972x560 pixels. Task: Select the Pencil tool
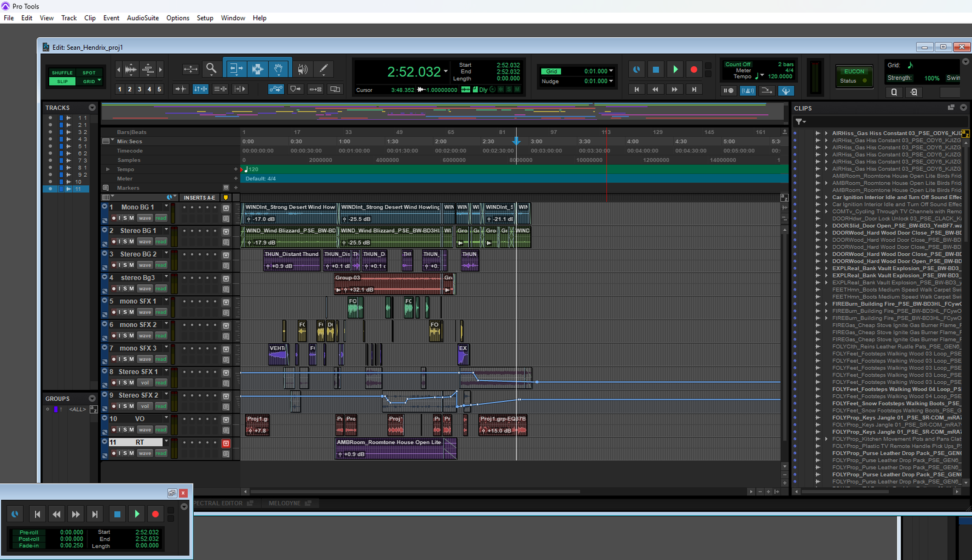point(324,69)
